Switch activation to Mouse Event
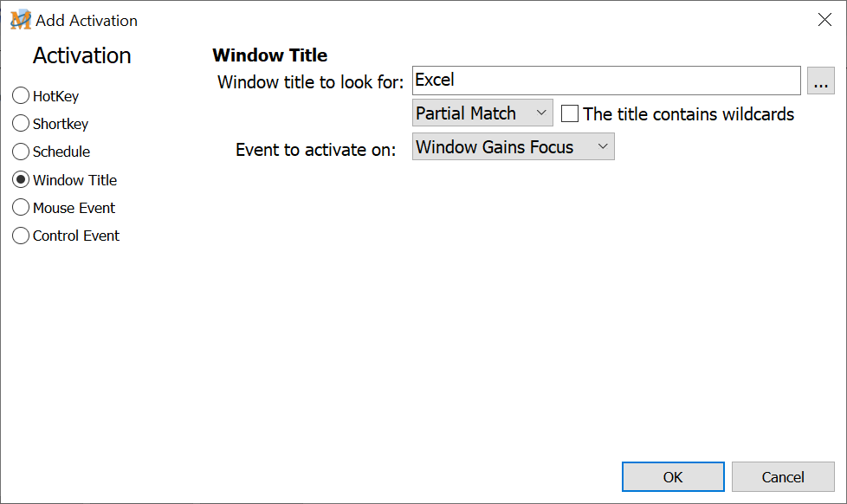Viewport: 847px width, 504px height. click(21, 208)
